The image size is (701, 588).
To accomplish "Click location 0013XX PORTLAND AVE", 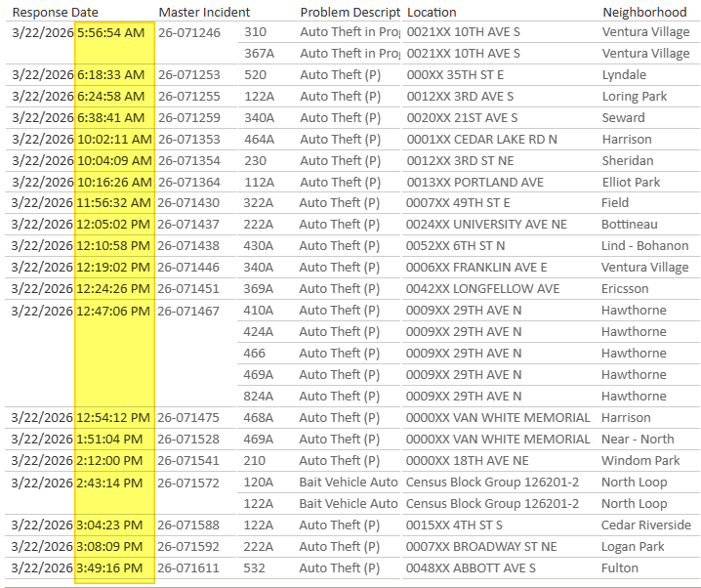I will tap(475, 182).
